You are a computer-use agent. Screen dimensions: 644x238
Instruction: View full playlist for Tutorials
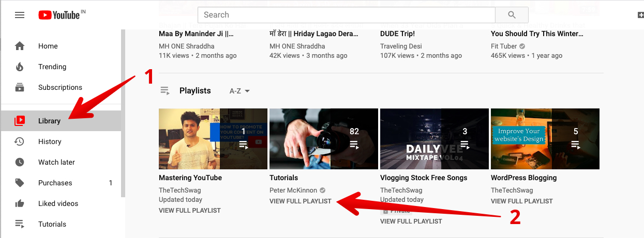(301, 201)
